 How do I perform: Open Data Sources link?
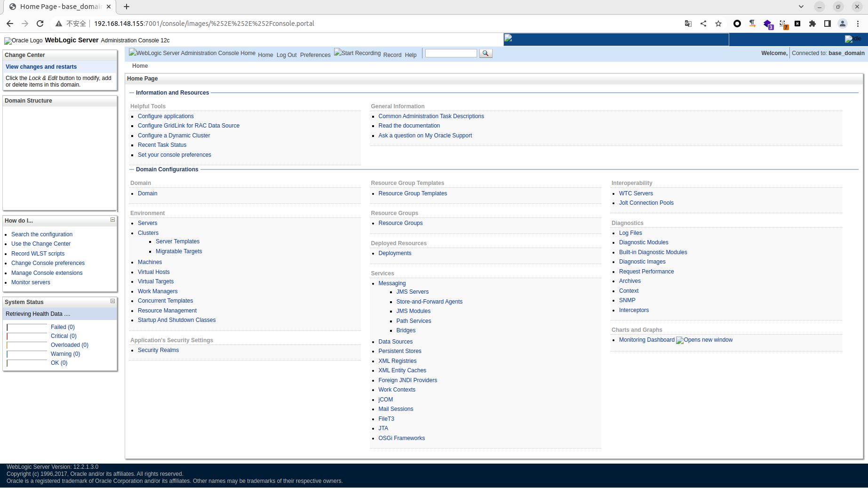395,342
